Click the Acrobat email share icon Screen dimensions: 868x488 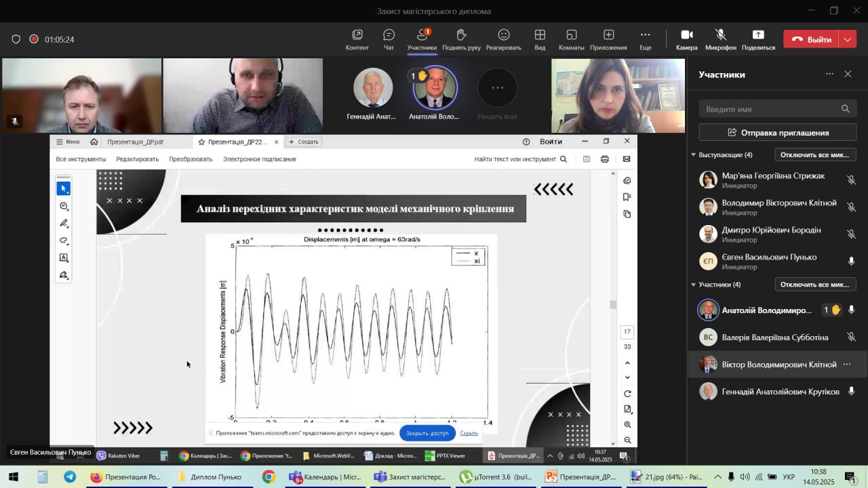pos(627,159)
